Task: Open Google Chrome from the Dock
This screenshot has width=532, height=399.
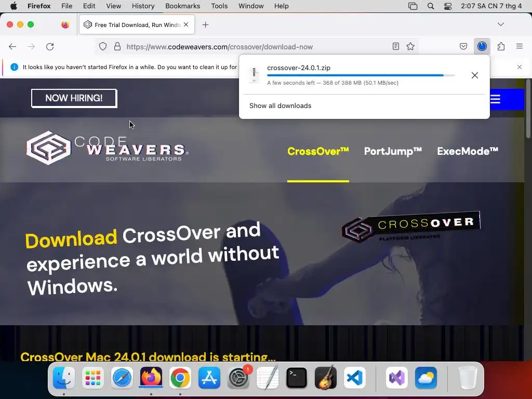Action: point(180,378)
